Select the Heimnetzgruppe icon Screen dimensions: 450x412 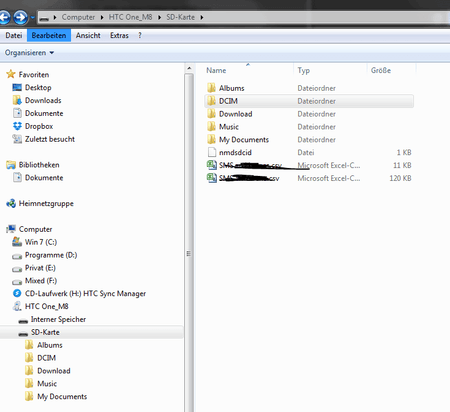[x=11, y=203]
